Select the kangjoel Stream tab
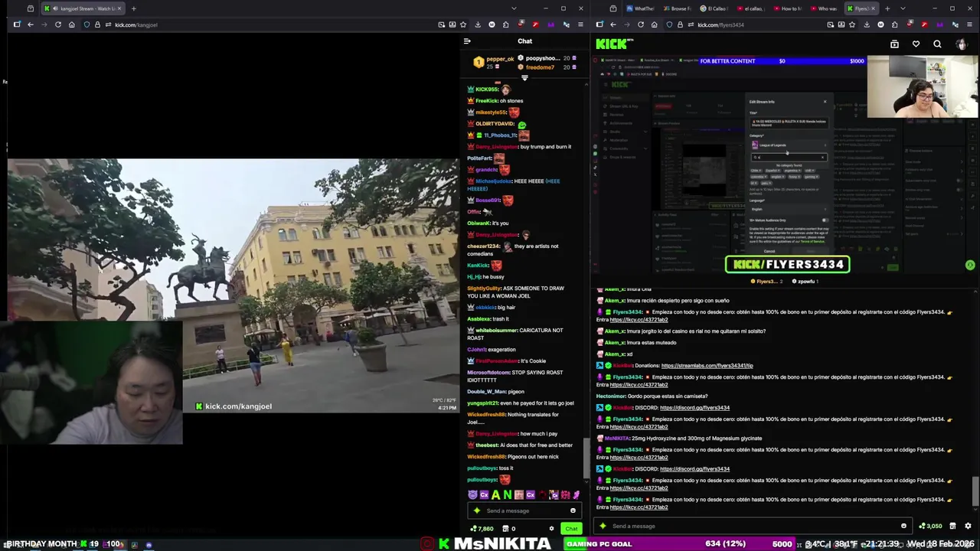 coord(83,8)
